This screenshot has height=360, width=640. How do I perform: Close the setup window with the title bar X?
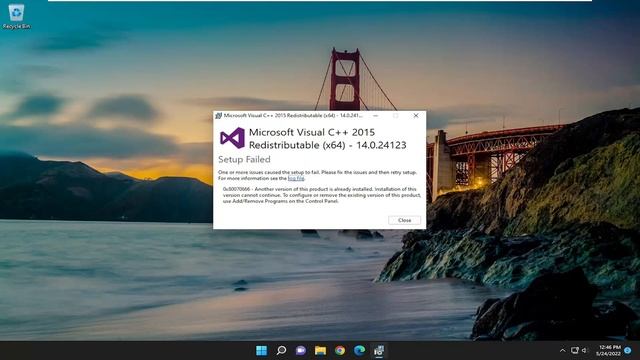(x=416, y=116)
